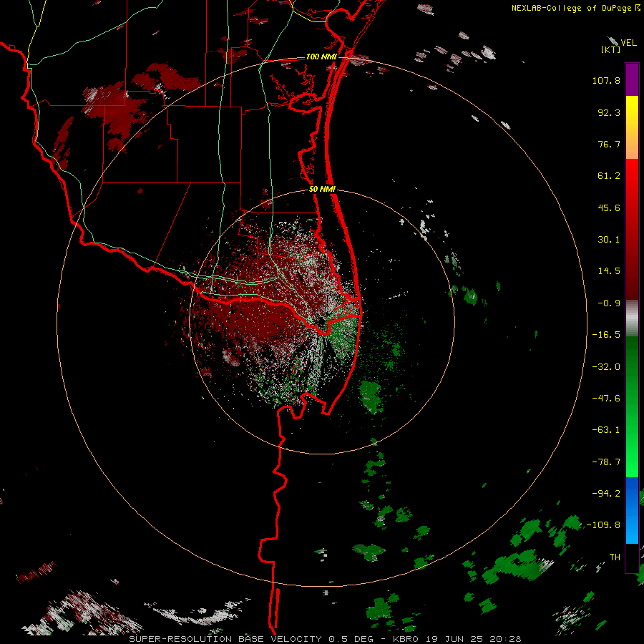Image resolution: width=644 pixels, height=644 pixels.
Task: Click the VEL legend title
Action: tap(628, 43)
